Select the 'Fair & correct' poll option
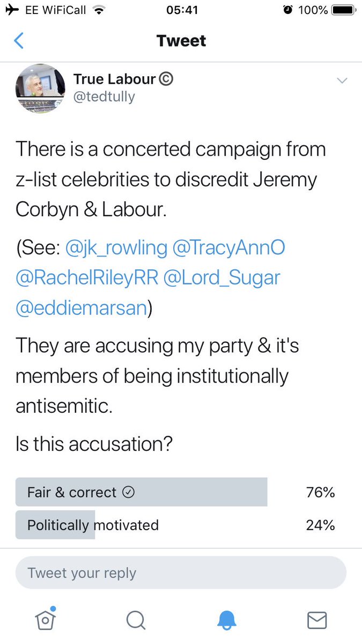Viewport: 362px width, 644px height. coord(142,492)
